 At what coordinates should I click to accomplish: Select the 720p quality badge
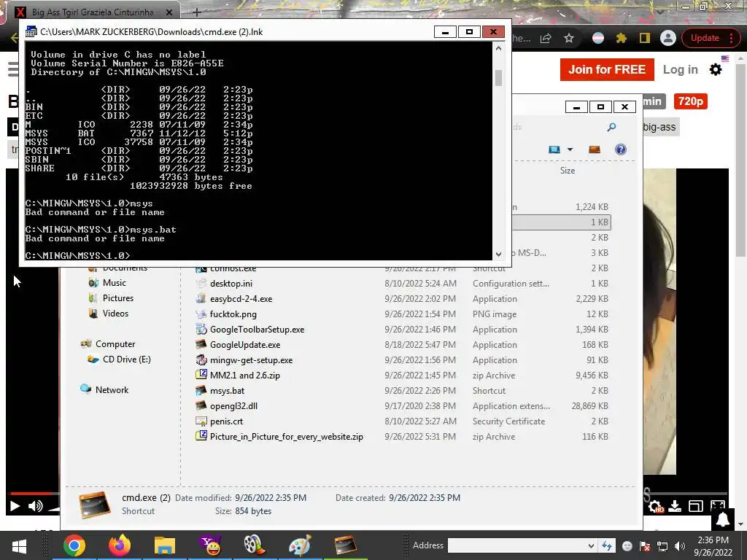(690, 101)
